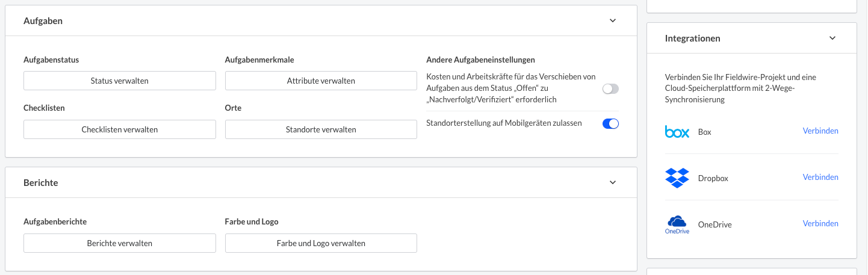The height and width of the screenshot is (275, 868).
Task: Click the OneDrive cloud logo icon
Action: (677, 224)
